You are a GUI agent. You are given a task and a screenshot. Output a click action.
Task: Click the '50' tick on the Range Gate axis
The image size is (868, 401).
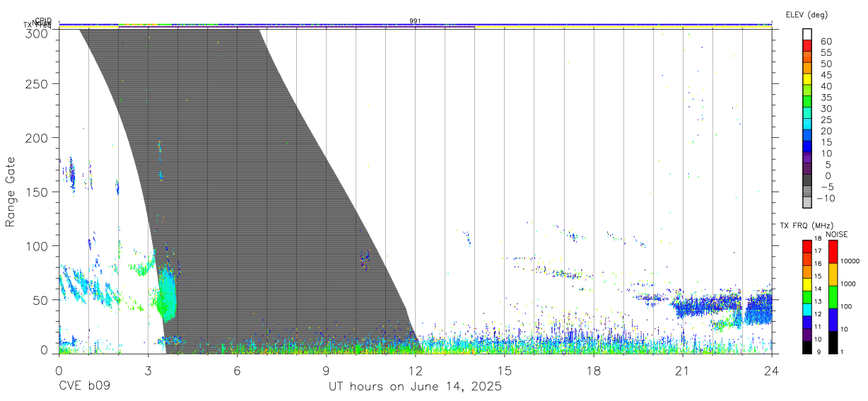(41, 300)
